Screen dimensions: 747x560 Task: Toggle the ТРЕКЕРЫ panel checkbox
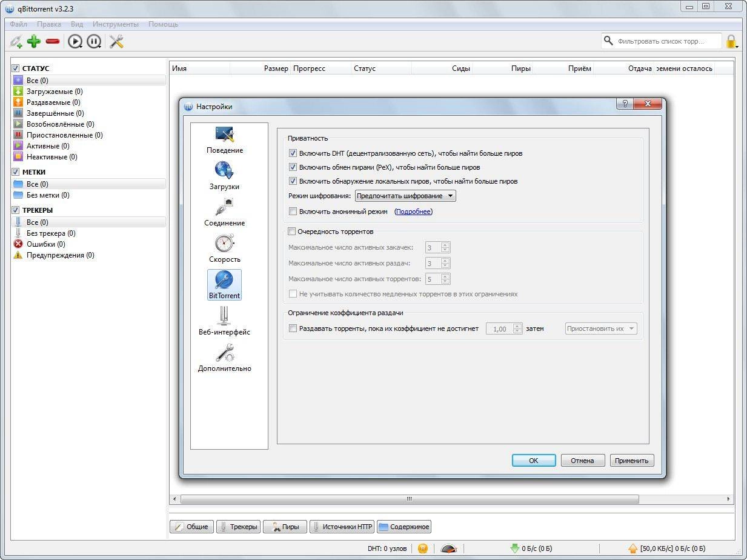(16, 210)
